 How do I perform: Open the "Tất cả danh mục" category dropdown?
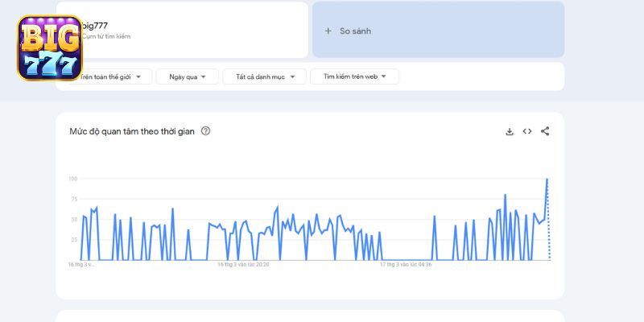(x=264, y=76)
